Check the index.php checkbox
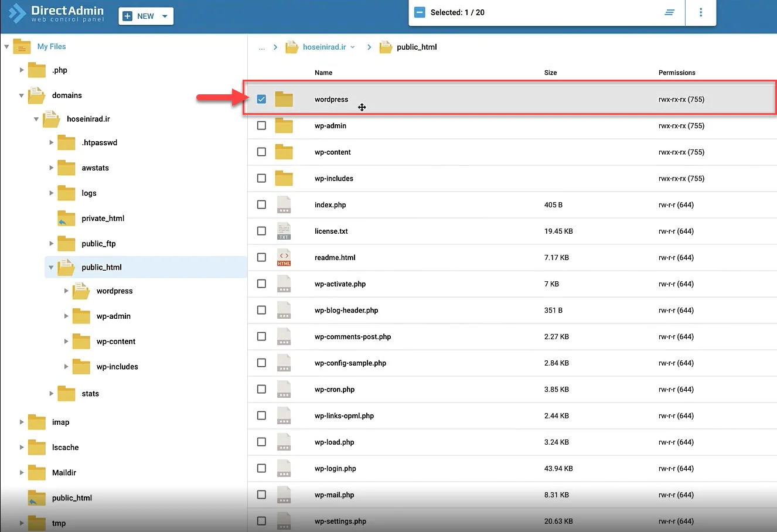The height and width of the screenshot is (532, 777). pyautogui.click(x=261, y=204)
